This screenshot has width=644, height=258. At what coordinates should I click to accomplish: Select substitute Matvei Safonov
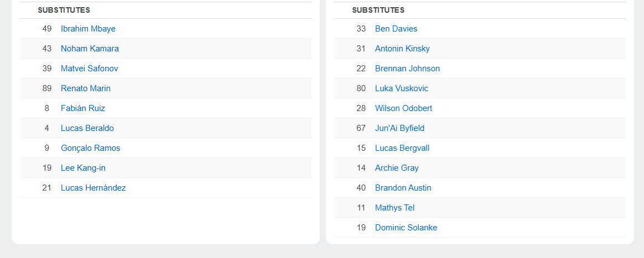point(89,69)
